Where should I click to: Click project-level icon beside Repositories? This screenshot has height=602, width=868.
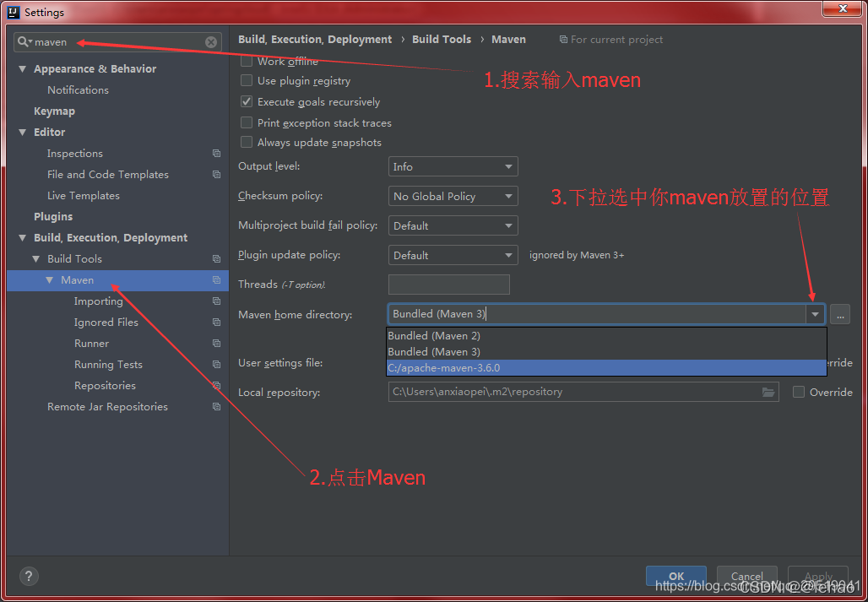point(216,385)
